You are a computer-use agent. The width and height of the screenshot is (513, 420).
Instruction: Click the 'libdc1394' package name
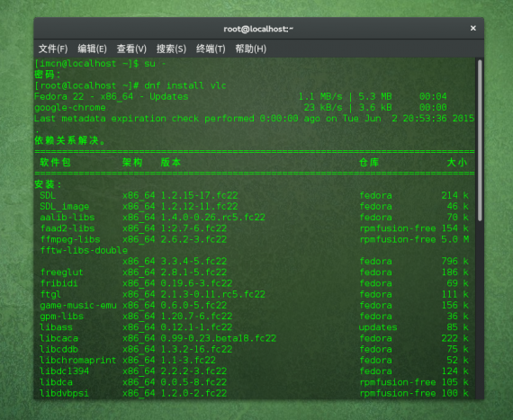pyautogui.click(x=64, y=371)
